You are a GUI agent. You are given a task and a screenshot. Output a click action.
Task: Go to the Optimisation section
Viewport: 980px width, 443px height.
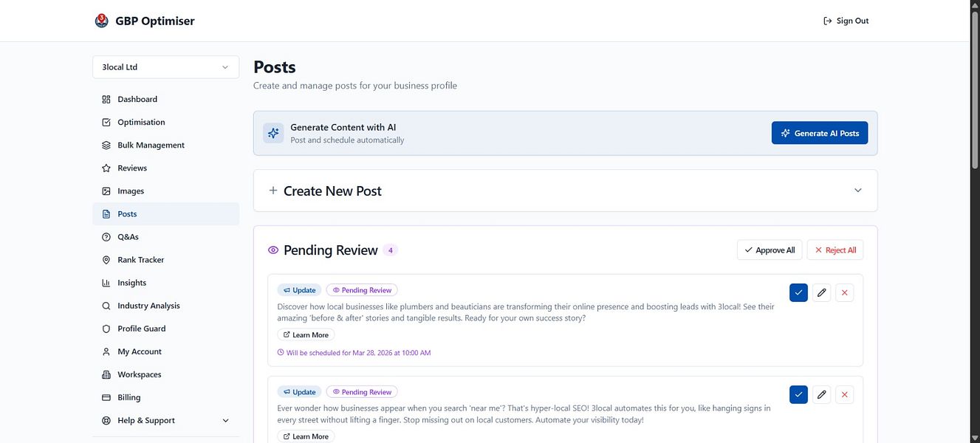(165, 122)
